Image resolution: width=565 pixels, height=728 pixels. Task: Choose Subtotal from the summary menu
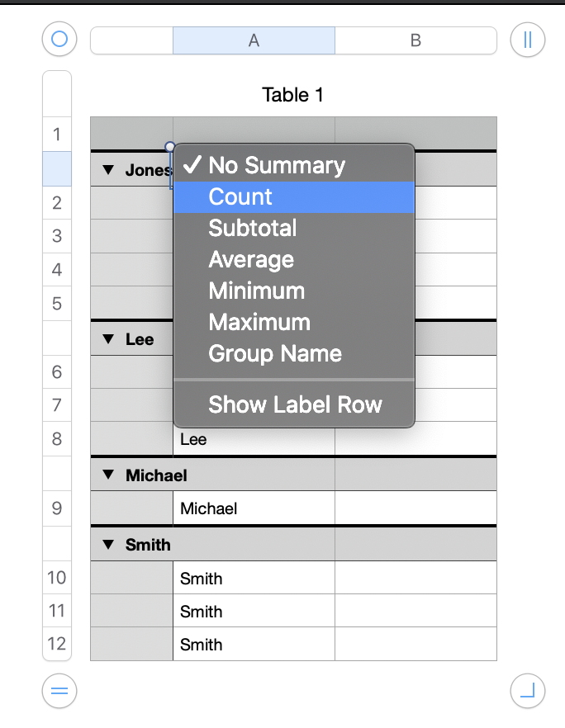point(252,228)
